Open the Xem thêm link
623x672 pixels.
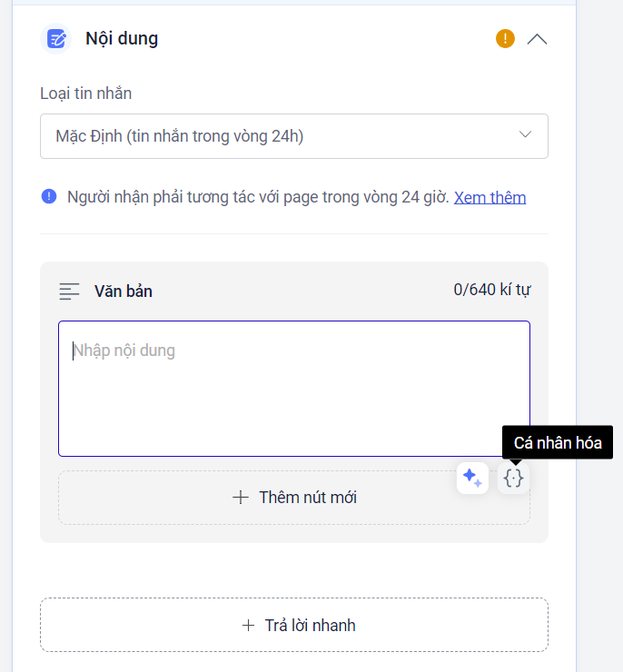[489, 197]
